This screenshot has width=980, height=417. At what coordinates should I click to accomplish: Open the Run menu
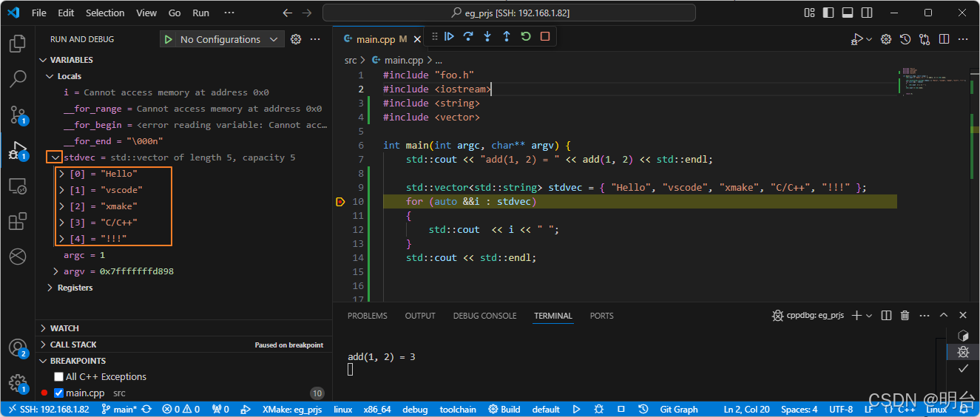[x=200, y=13]
